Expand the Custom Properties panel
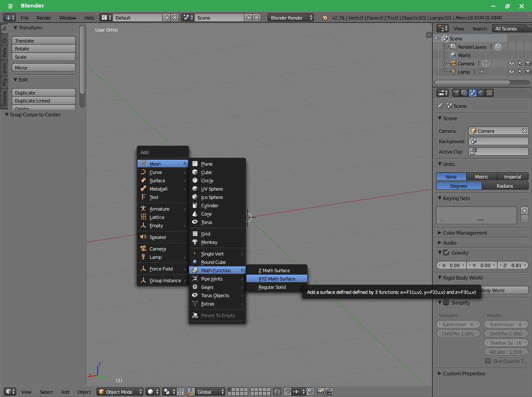 [x=464, y=373]
